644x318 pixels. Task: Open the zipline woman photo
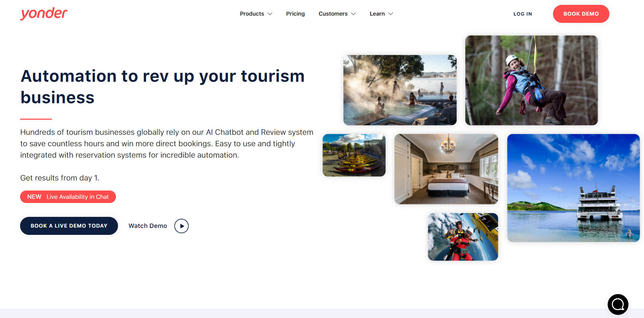[x=531, y=80]
